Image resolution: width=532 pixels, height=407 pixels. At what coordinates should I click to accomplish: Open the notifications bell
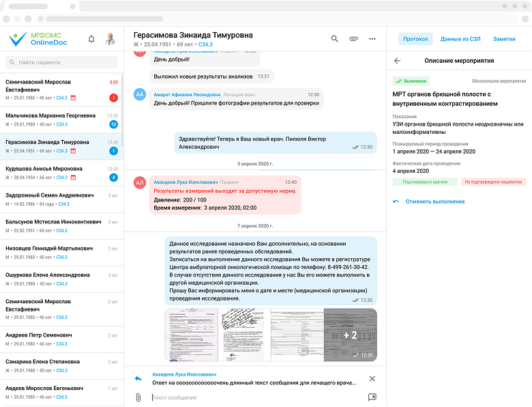pos(91,39)
